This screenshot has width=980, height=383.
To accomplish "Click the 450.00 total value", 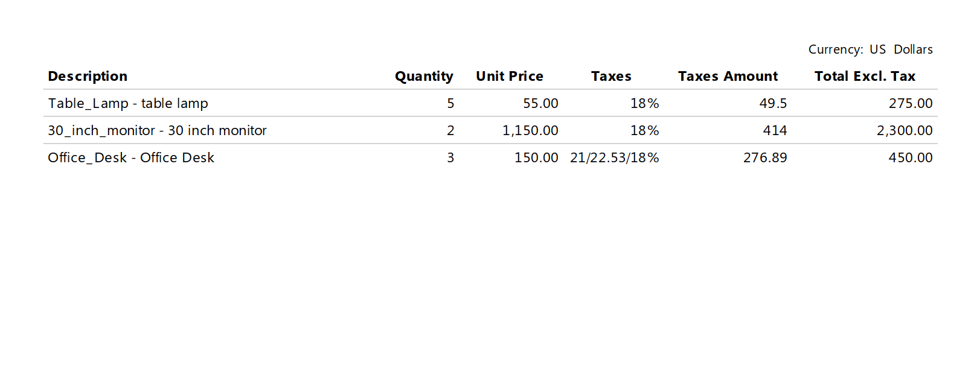I will (911, 158).
